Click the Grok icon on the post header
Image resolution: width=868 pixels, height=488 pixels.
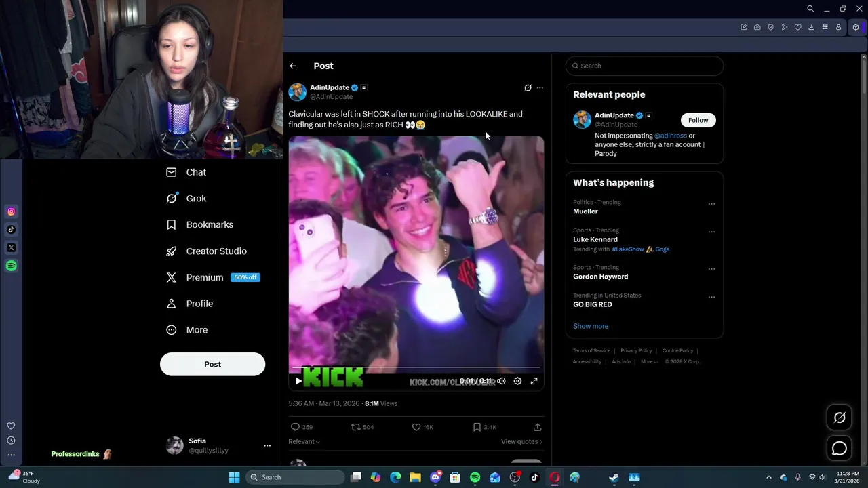[528, 87]
